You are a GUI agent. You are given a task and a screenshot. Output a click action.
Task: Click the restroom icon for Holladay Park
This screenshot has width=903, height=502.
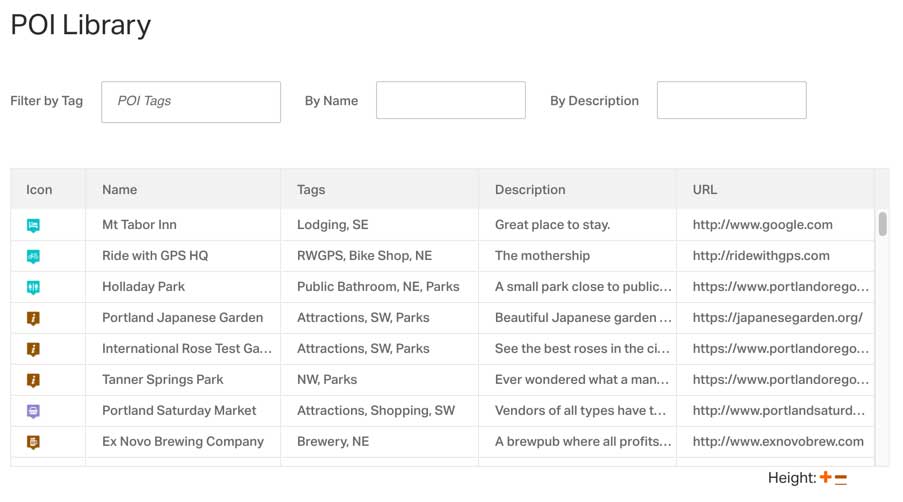coord(33,287)
